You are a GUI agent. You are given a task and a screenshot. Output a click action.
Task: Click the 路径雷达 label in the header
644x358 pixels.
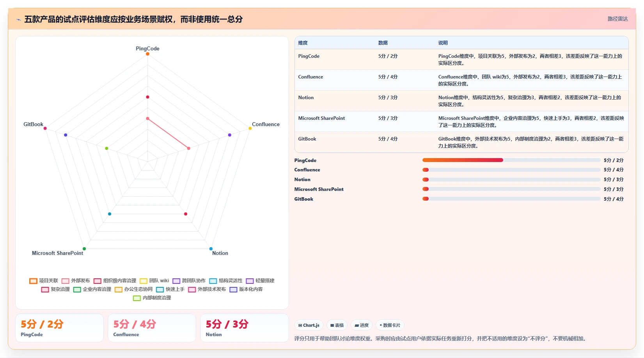618,19
